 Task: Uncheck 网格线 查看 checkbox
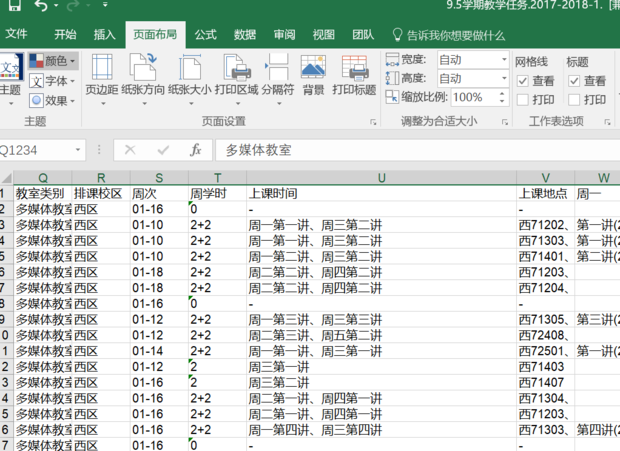click(x=523, y=81)
